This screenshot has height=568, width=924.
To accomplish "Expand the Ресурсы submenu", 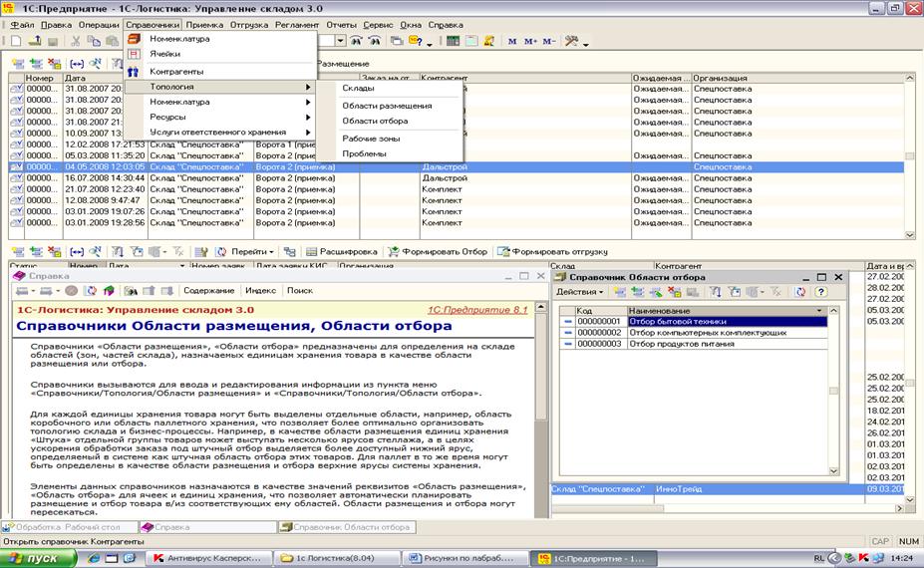I will click(220, 117).
